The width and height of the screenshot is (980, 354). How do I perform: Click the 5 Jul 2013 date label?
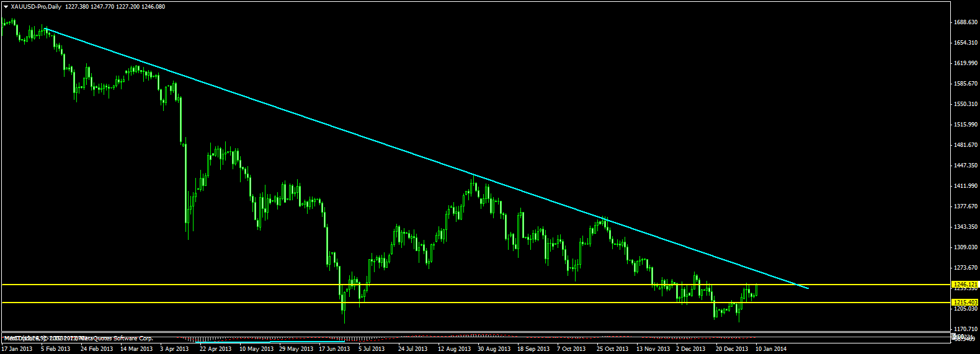[x=372, y=349]
